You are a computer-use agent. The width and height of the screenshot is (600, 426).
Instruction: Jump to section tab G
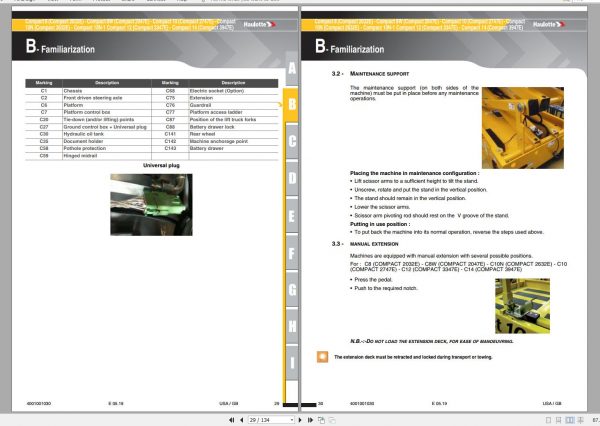coord(292,290)
